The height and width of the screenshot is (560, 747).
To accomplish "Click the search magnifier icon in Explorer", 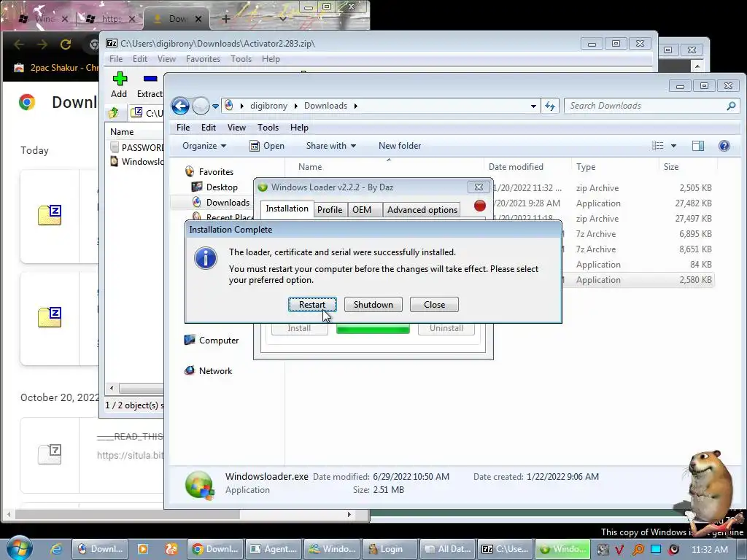I will tap(731, 106).
